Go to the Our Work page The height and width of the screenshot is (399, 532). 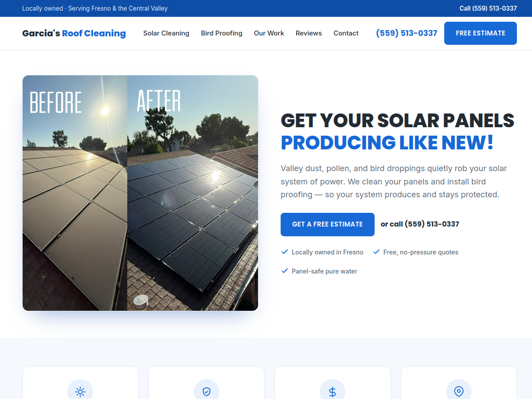[269, 33]
